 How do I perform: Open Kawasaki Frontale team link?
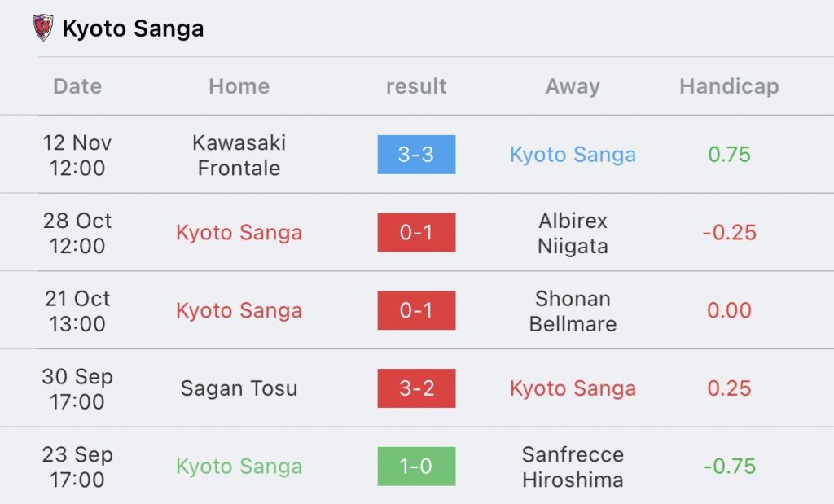(239, 156)
